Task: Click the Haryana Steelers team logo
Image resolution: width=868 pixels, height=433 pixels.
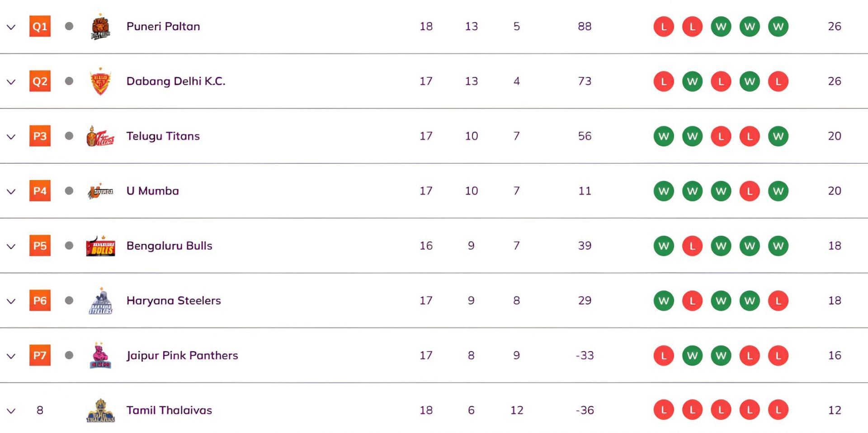Action: (100, 301)
